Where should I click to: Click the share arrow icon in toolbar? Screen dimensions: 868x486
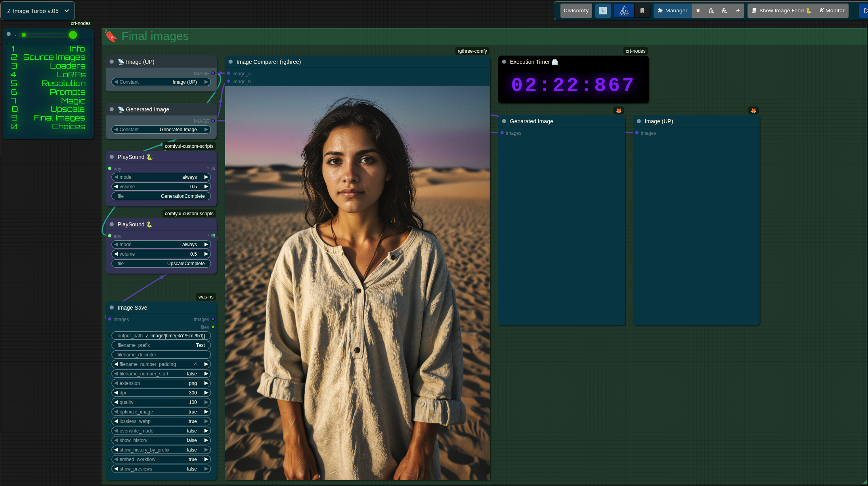coord(737,11)
